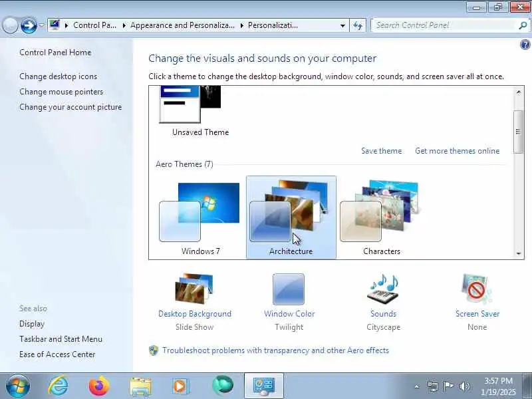
Task: Open the Sounds settings icon
Action: click(x=383, y=289)
